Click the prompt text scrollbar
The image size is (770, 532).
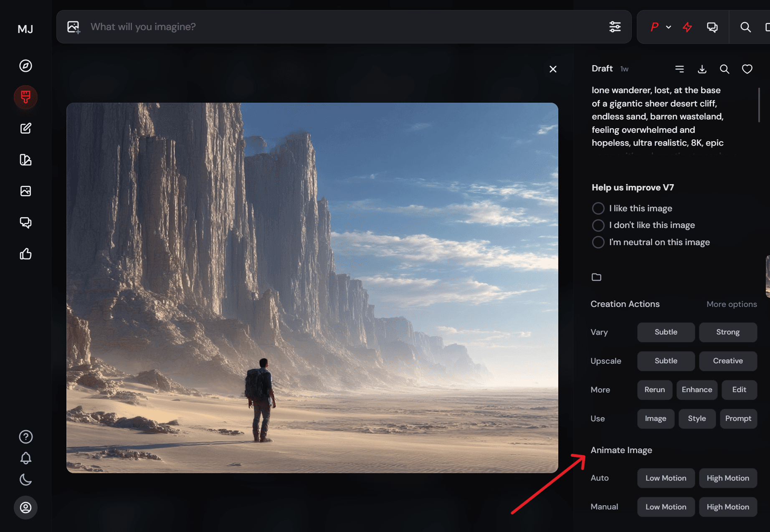759,105
